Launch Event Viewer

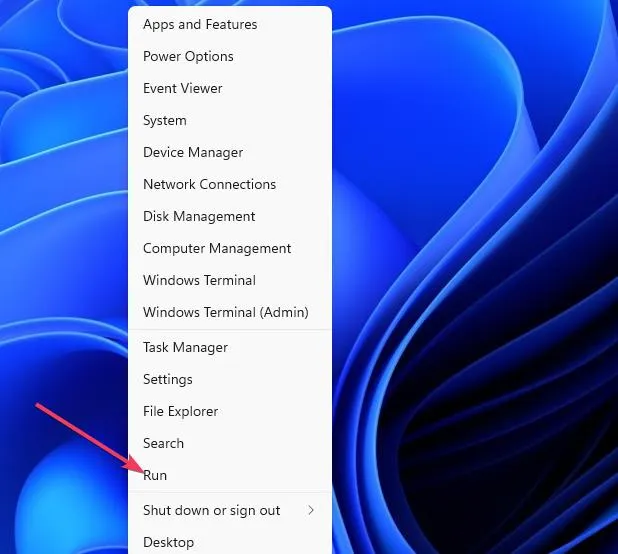[x=230, y=88]
